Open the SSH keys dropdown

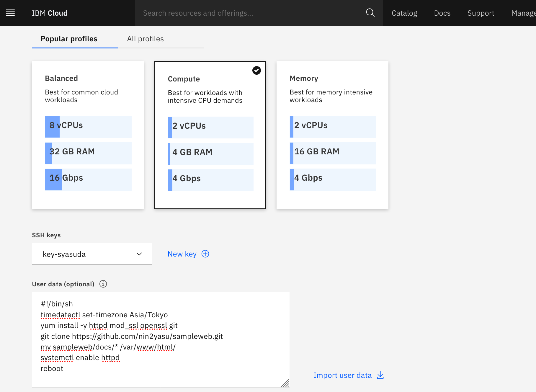tap(92, 254)
